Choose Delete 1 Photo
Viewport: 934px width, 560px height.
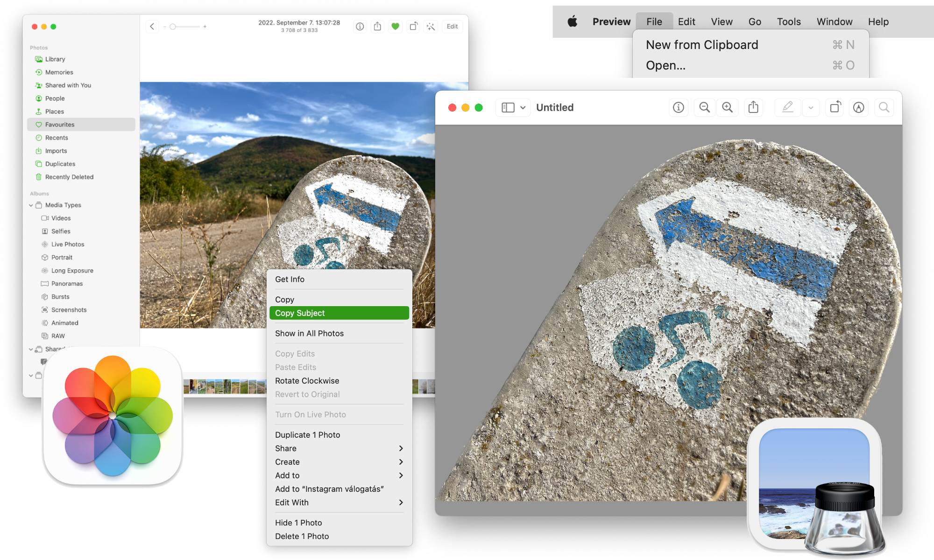pos(339,536)
